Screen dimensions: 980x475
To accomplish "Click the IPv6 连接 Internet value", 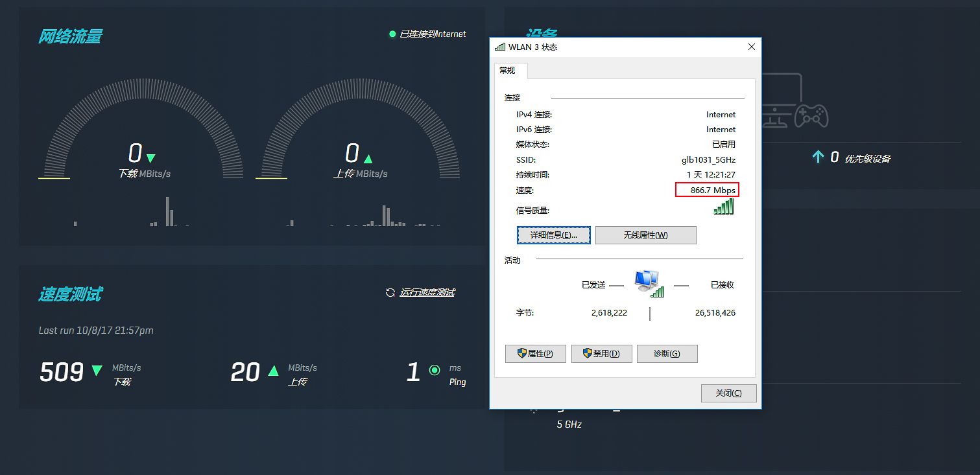I will pos(721,130).
